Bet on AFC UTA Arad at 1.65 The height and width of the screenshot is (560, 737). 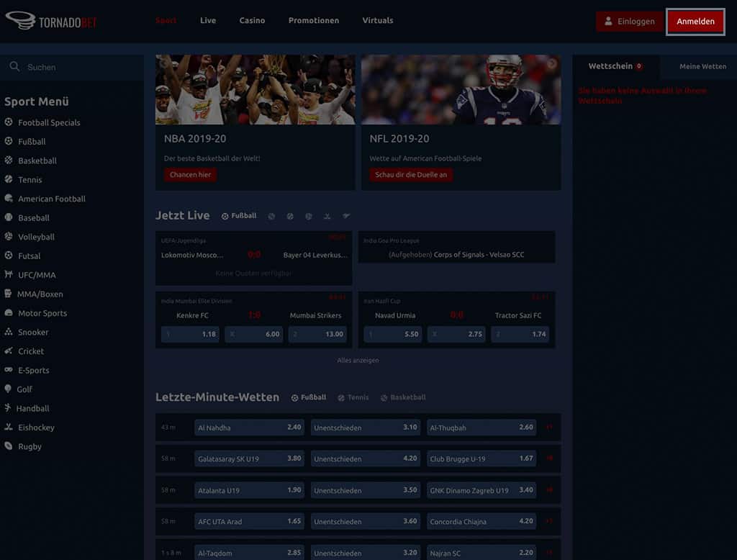pos(249,521)
